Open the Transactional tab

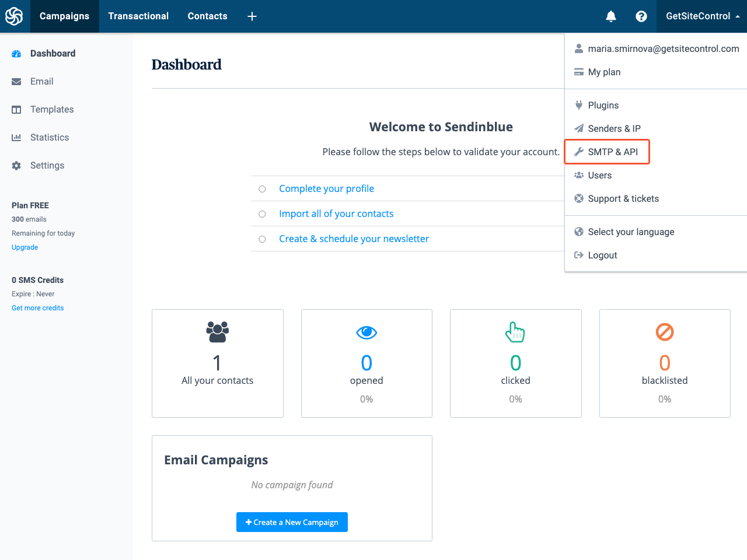click(x=138, y=16)
